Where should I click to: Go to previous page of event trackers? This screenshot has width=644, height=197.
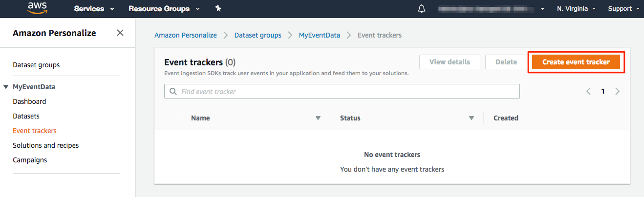coord(588,91)
